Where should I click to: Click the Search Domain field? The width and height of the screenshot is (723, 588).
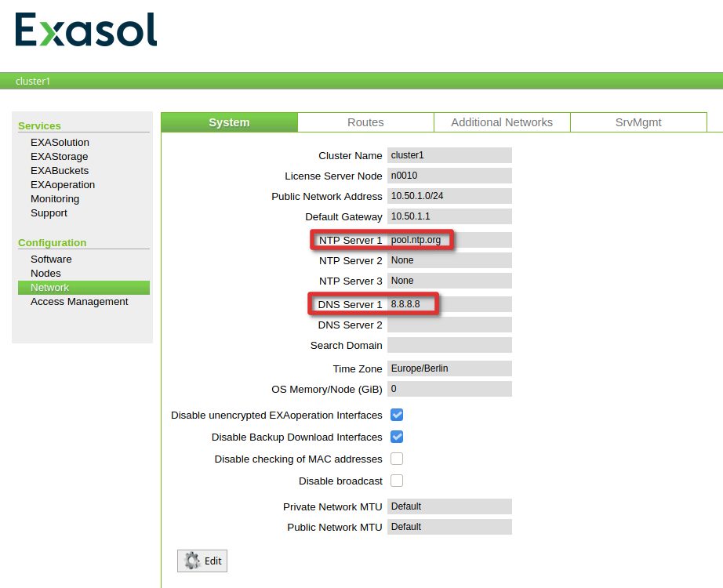(x=449, y=345)
